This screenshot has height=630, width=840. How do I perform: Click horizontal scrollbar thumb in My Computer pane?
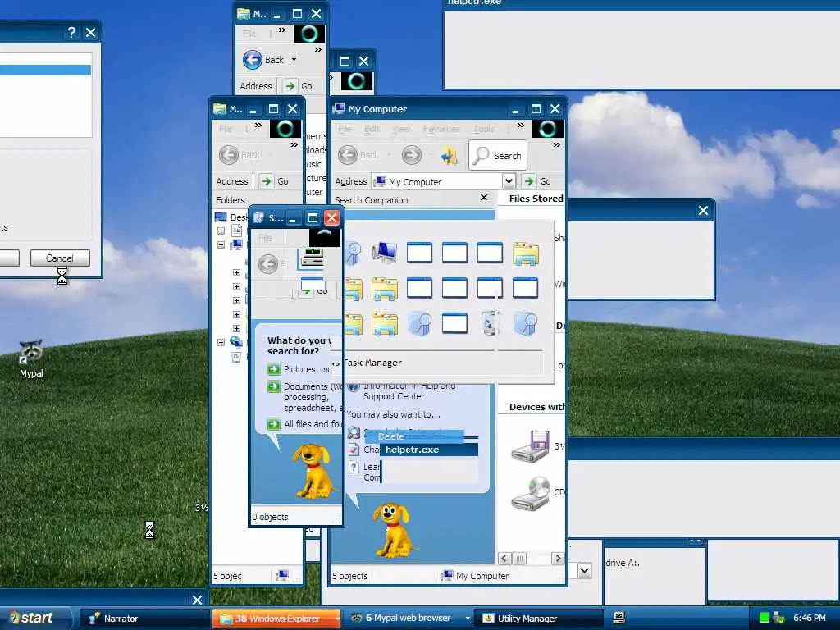point(519,559)
